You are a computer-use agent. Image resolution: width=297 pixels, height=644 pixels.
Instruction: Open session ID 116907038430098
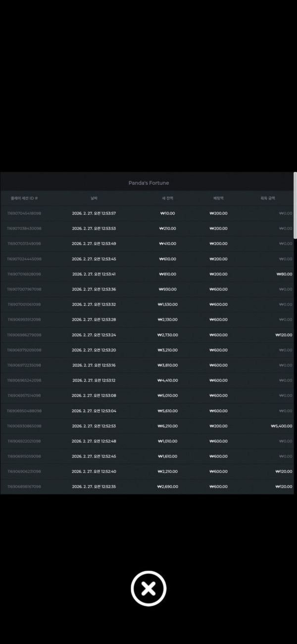[x=24, y=228]
